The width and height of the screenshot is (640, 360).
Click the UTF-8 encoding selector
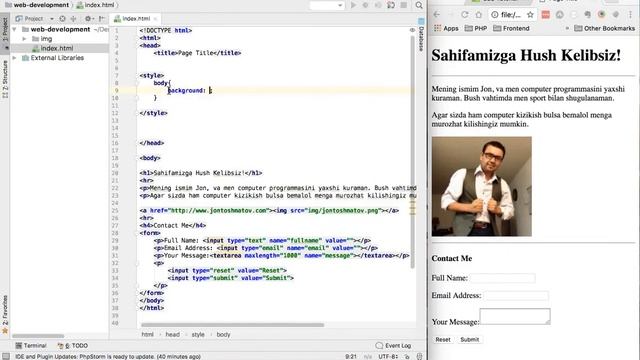point(388,356)
